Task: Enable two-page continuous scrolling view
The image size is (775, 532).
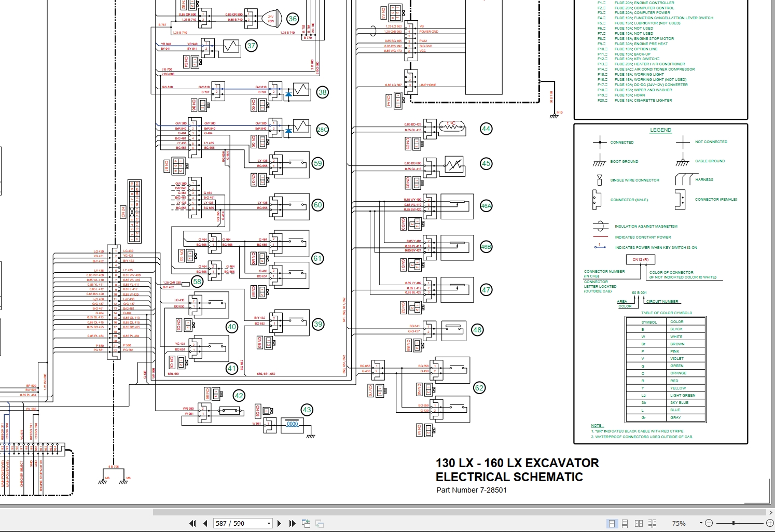Action: 653,523
